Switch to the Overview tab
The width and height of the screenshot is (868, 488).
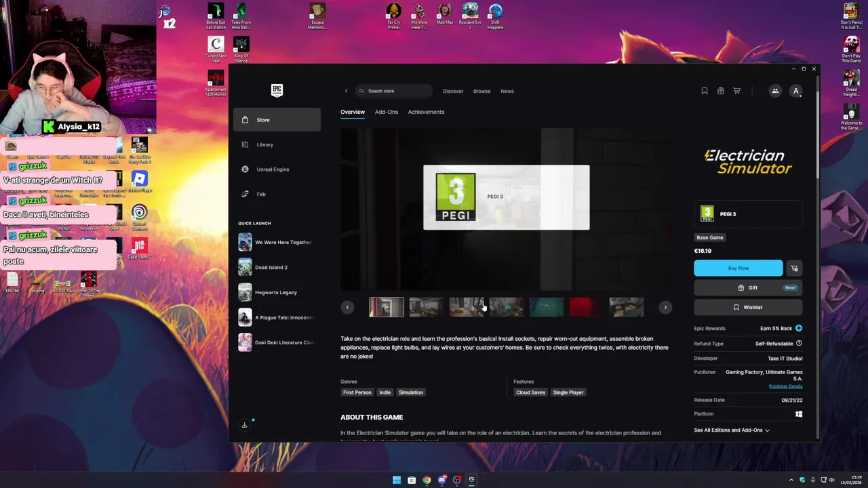(353, 112)
